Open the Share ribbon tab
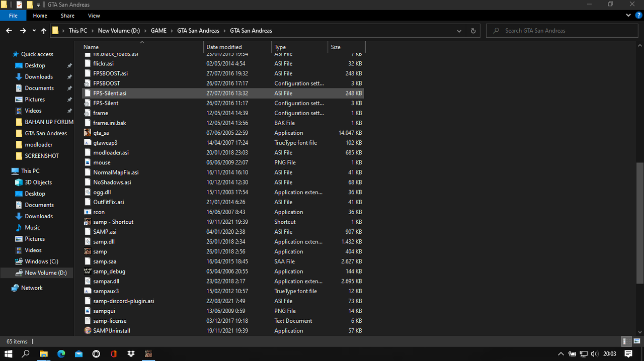The image size is (644, 361). (67, 16)
